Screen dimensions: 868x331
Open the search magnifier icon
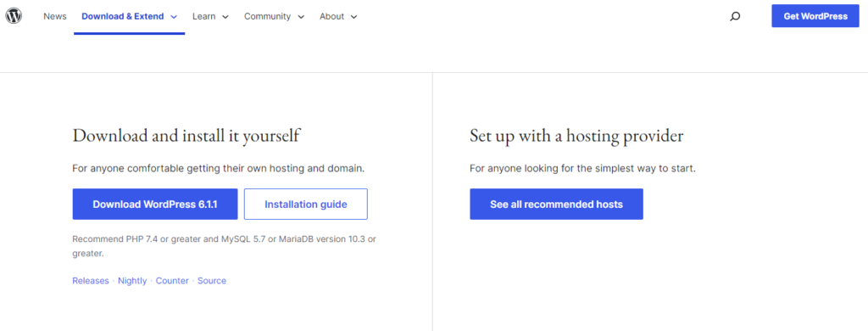(x=735, y=17)
